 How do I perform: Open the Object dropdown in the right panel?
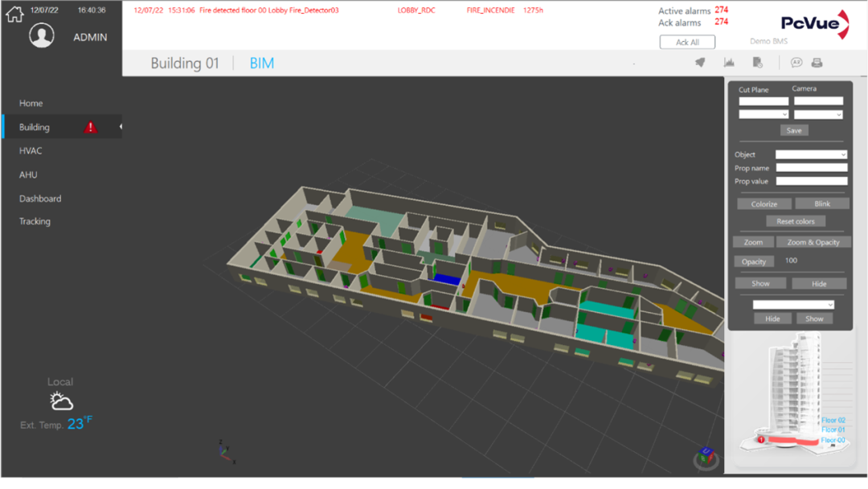811,154
